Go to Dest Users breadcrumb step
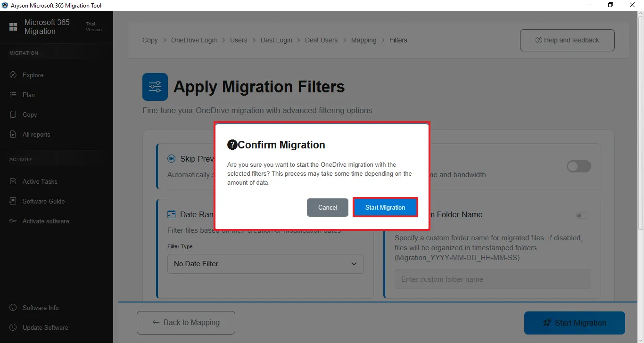The width and height of the screenshot is (644, 343). tap(321, 40)
